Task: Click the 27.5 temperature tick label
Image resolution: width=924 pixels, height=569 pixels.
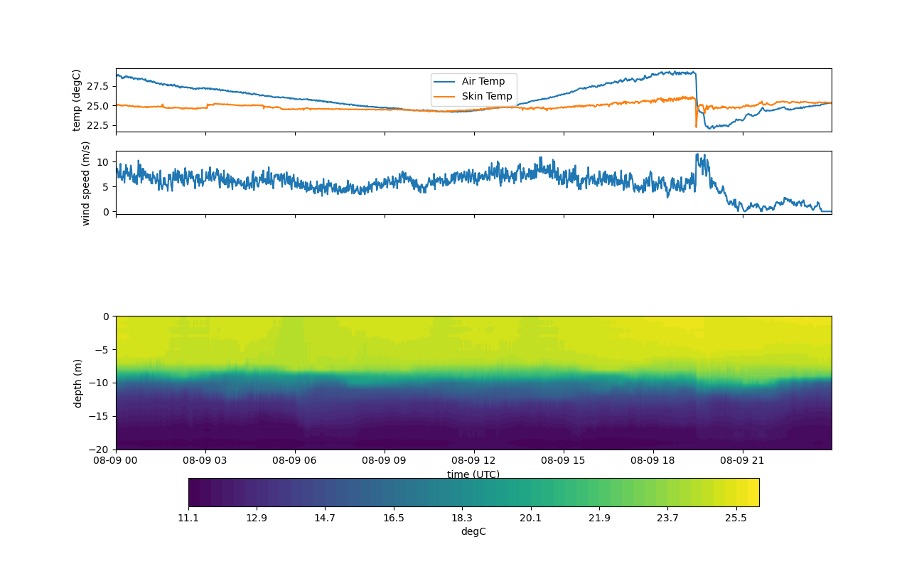Action: 97,86
